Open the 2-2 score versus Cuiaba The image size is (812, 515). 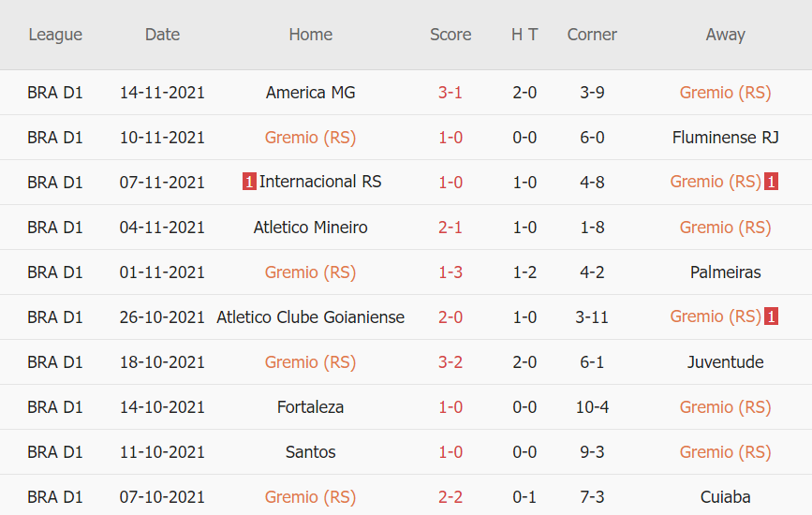(450, 497)
